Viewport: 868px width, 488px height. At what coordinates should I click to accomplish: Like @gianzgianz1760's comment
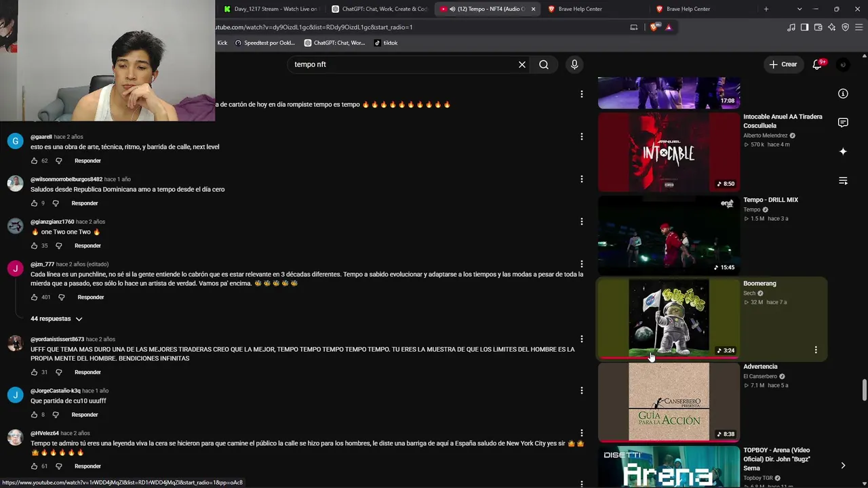34,245
